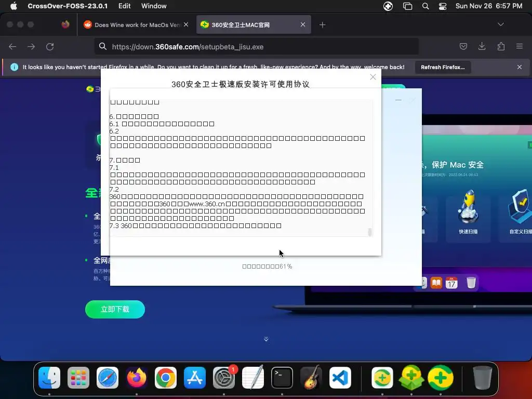This screenshot has width=532, height=399.
Task: Close the 360 license agreement dialog
Action: tap(373, 77)
